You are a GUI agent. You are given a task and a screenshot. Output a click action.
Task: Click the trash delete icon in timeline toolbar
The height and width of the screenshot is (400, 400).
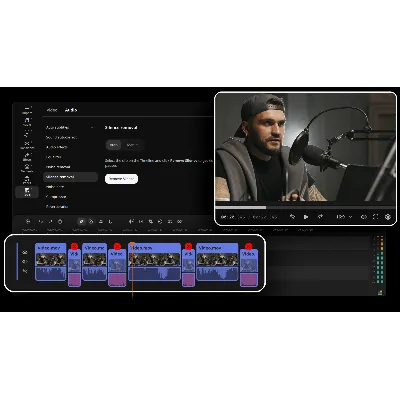[x=60, y=221]
